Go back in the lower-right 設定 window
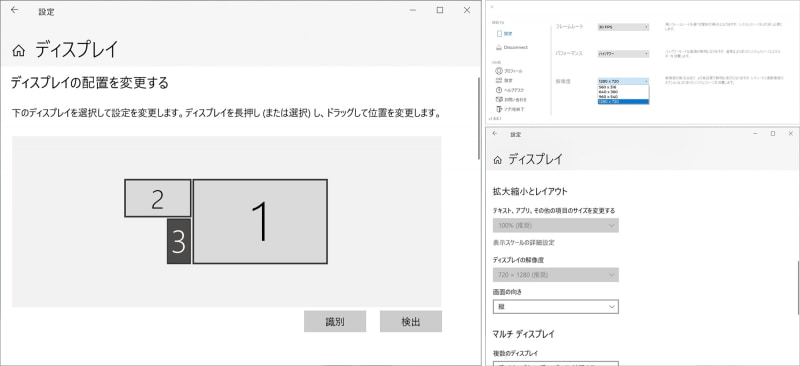The height and width of the screenshot is (366, 800). [495, 134]
